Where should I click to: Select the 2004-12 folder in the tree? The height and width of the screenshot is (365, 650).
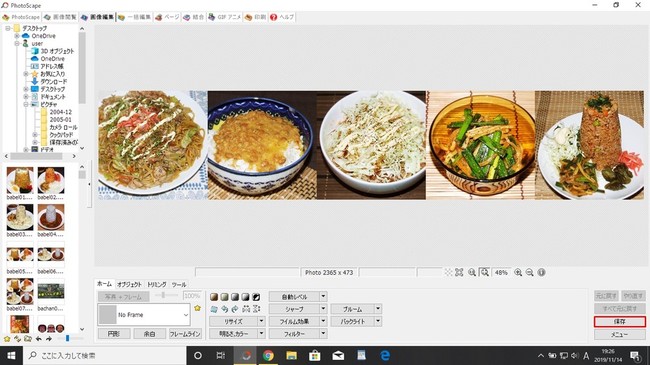(x=61, y=112)
